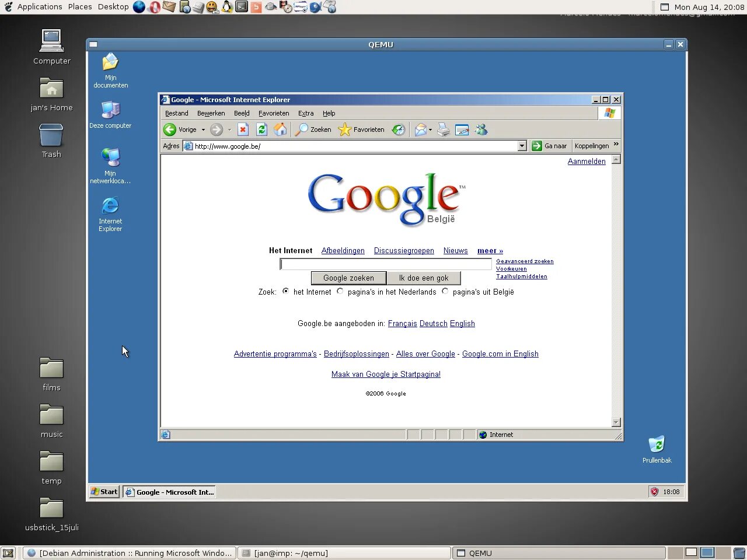This screenshot has height=560, width=747.
Task: Open the Help menu
Action: click(x=329, y=113)
